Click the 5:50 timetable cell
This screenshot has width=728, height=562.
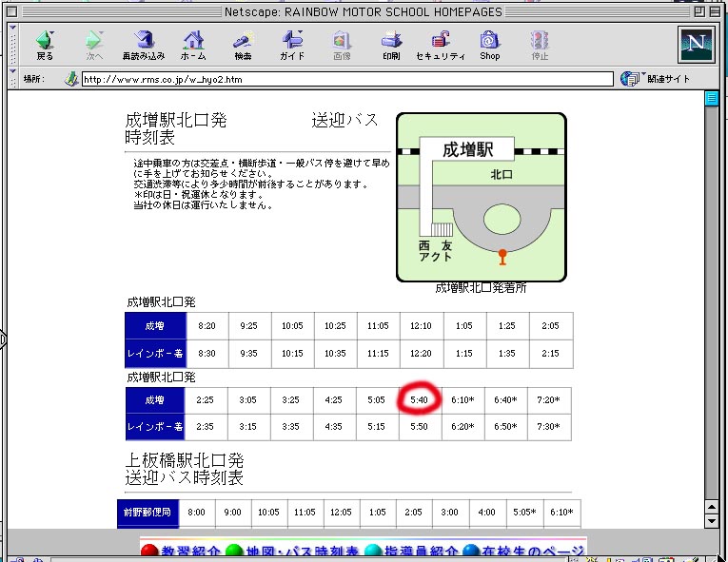[x=419, y=426]
